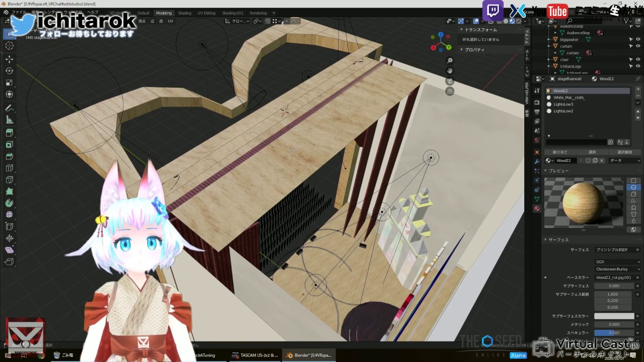Select the Shear tool
The image size is (644, 362).
click(9, 250)
